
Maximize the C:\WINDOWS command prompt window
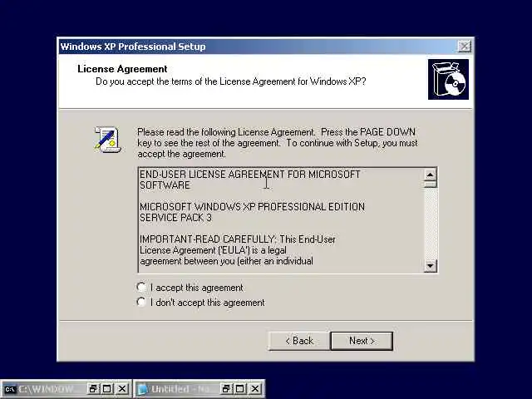point(107,389)
